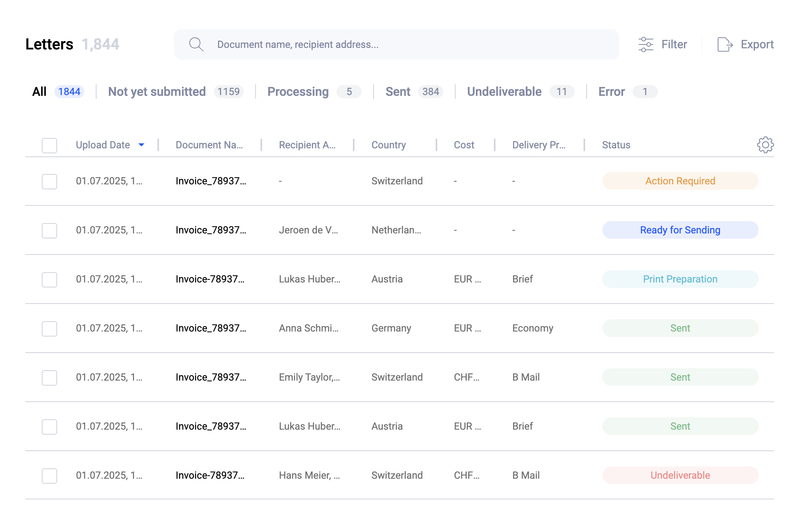This screenshot has width=797, height=532.
Task: Check the row for Anna Schmidt
Action: (x=49, y=328)
